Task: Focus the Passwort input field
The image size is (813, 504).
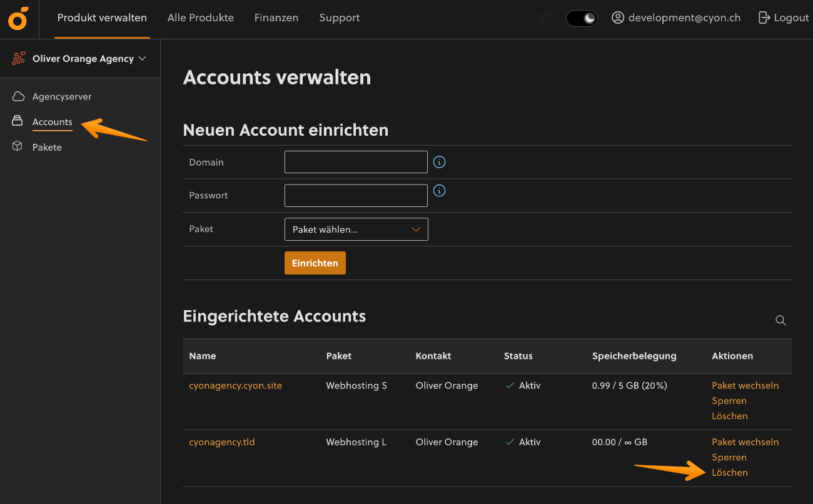Action: [356, 195]
